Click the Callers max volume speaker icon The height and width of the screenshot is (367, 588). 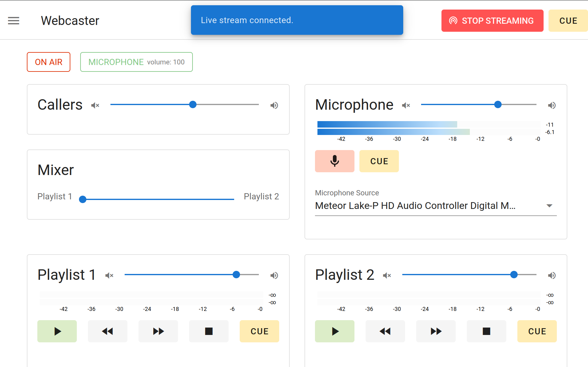pyautogui.click(x=274, y=105)
